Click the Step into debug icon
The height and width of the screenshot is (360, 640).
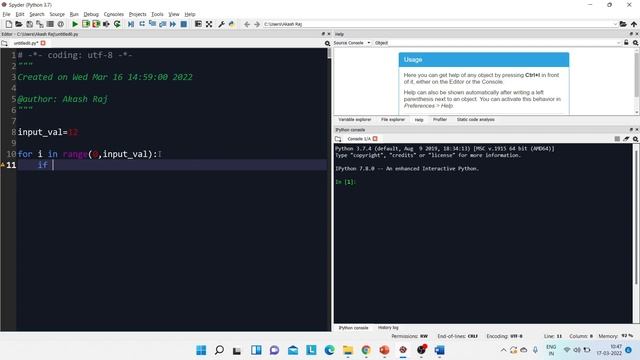tap(152, 24)
